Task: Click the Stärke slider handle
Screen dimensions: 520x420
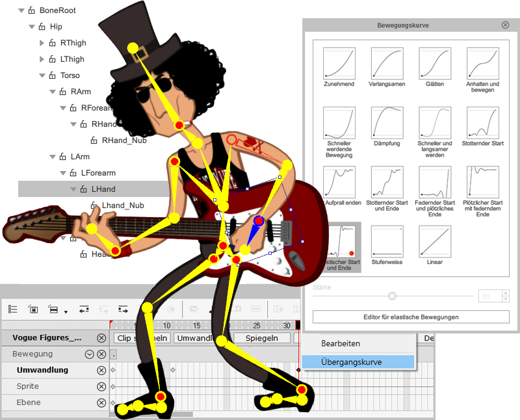Action: (x=392, y=296)
